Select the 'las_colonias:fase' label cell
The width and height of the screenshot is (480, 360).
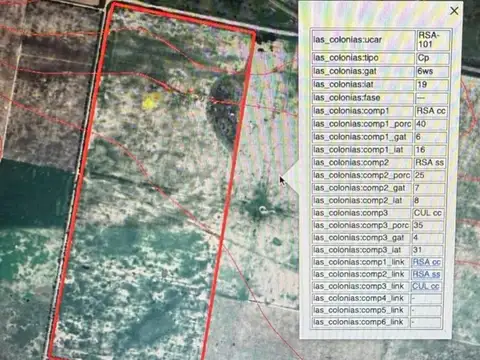tap(363, 98)
